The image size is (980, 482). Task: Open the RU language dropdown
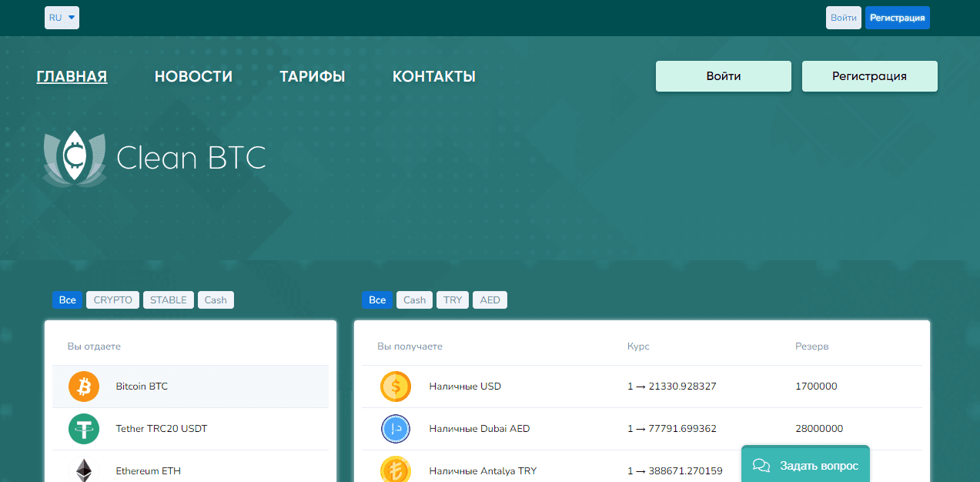[62, 17]
